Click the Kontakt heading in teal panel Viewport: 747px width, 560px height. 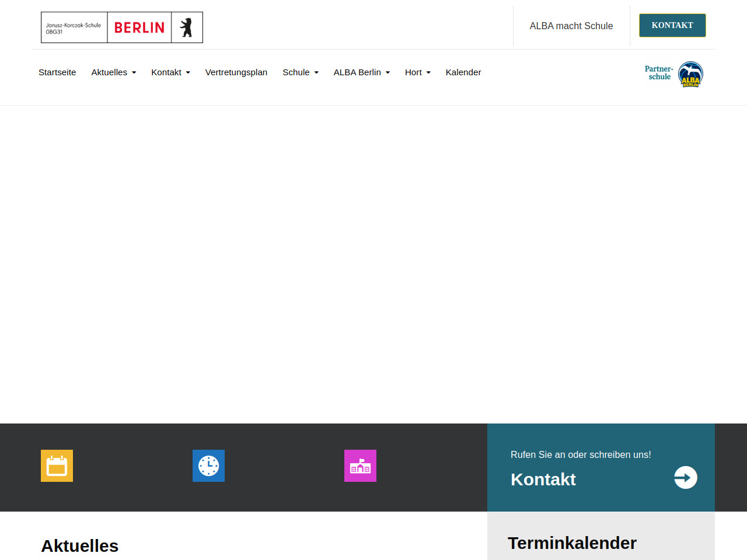(543, 479)
